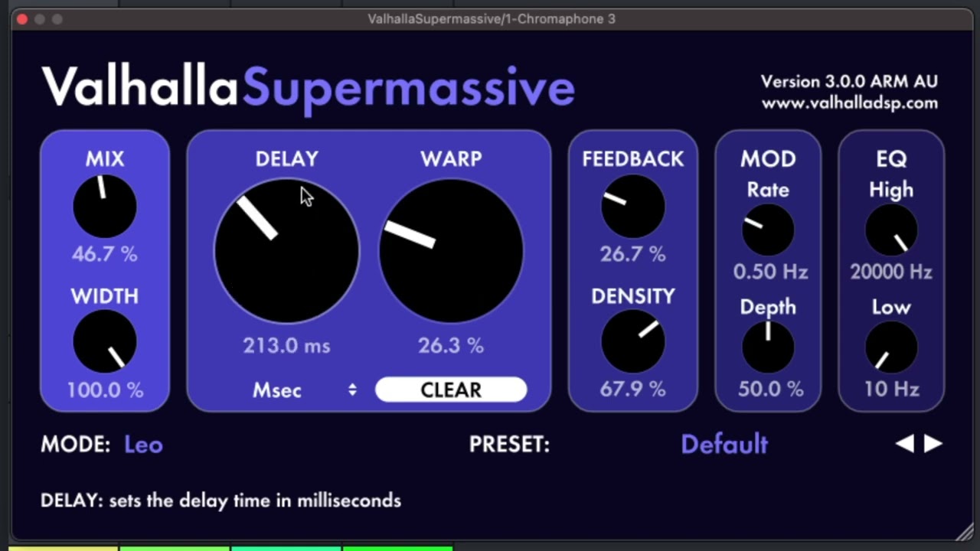Go to the previous preset arrow
The width and height of the screenshot is (980, 551).
pyautogui.click(x=905, y=444)
